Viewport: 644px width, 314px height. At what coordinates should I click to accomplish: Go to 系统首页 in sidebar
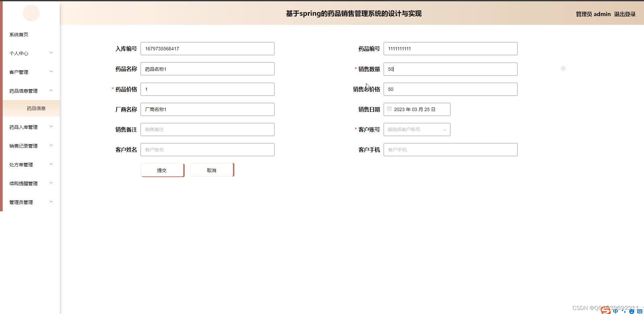[19, 35]
